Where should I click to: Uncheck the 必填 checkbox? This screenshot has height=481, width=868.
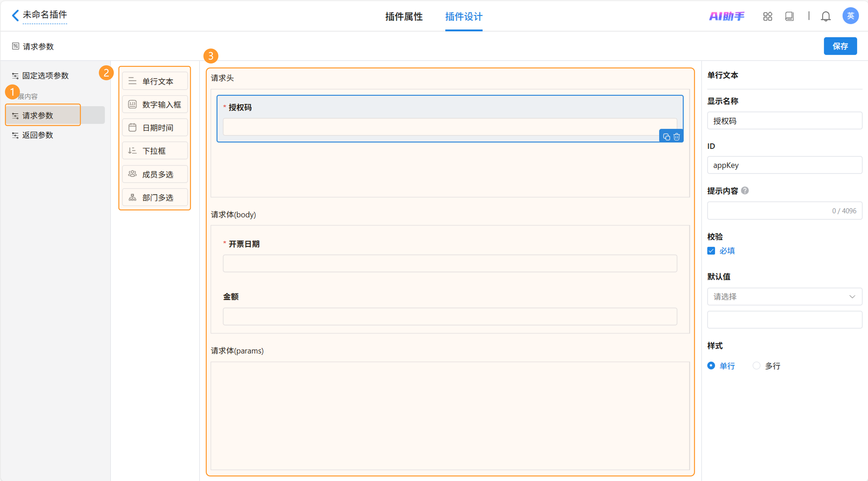tap(711, 251)
